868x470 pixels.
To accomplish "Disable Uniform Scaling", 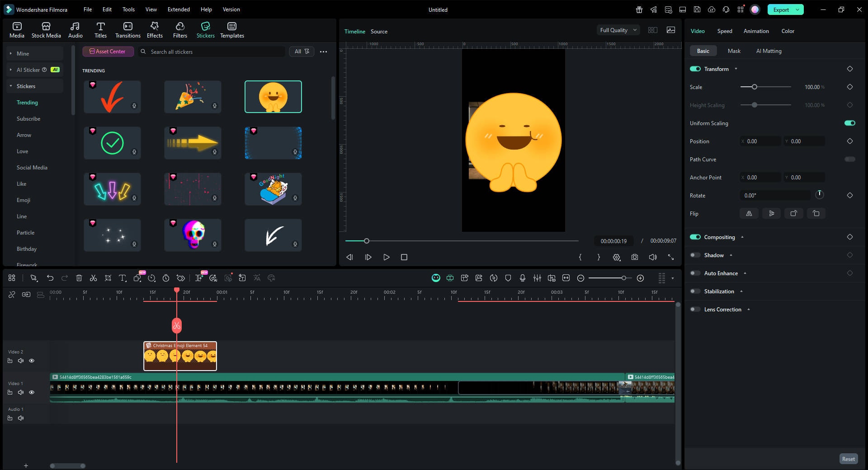I will click(849, 123).
